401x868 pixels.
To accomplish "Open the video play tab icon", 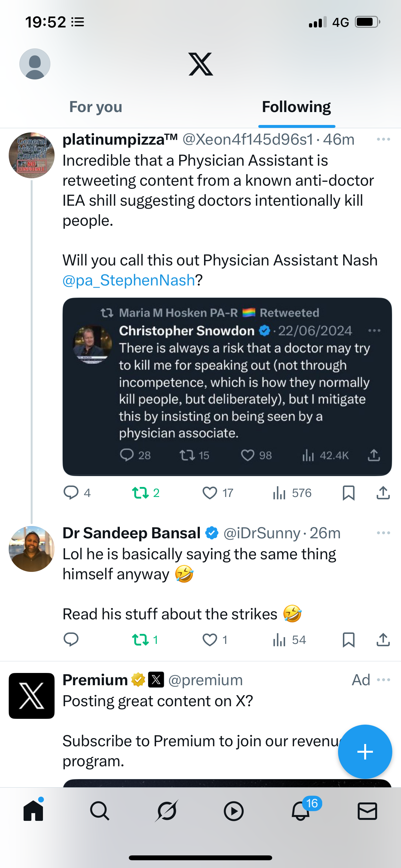I will (233, 811).
